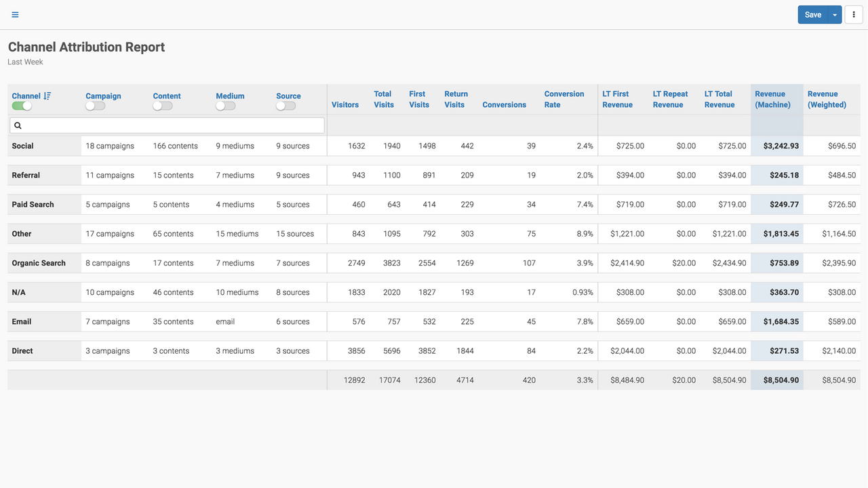Click N/A conversion rate 0.93%
868x488 pixels.
coord(582,292)
